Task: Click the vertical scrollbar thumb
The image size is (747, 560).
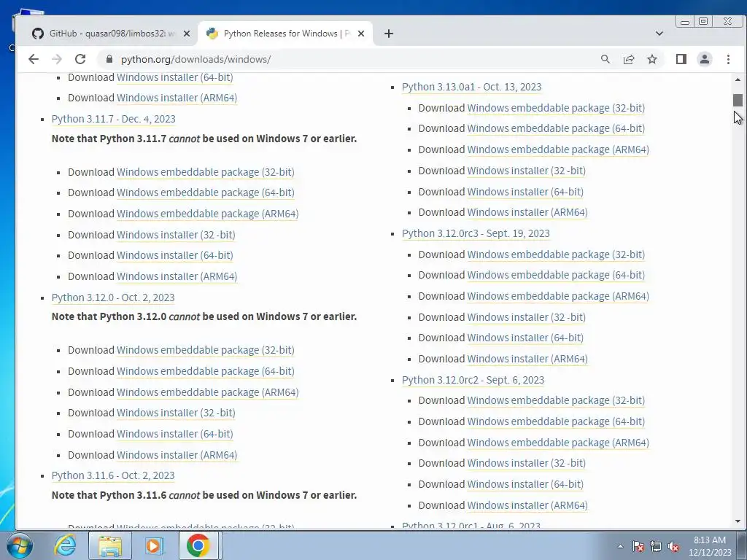Action: 738,100
